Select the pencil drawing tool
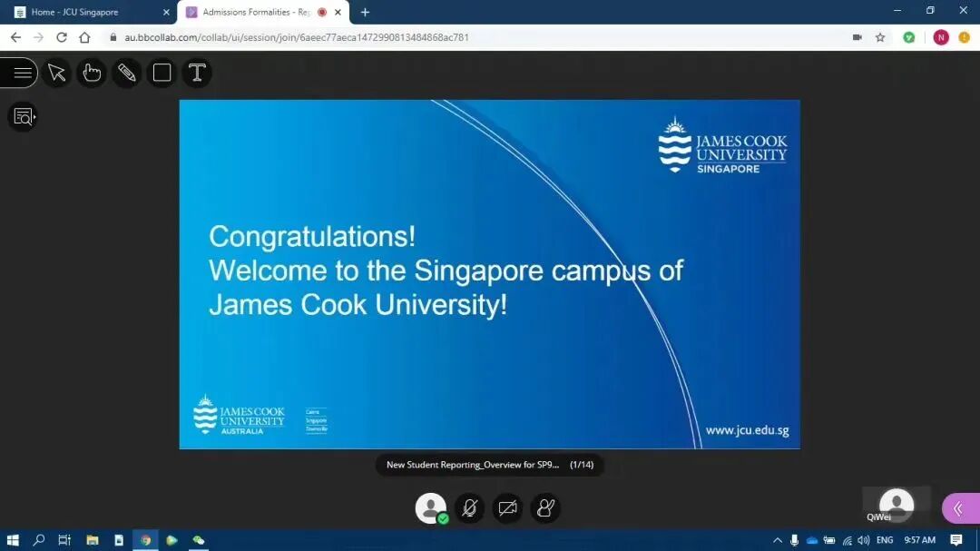This screenshot has height=551, width=980. [x=127, y=73]
